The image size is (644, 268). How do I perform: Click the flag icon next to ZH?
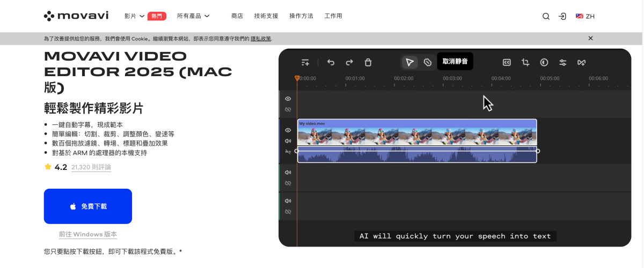pyautogui.click(x=580, y=16)
